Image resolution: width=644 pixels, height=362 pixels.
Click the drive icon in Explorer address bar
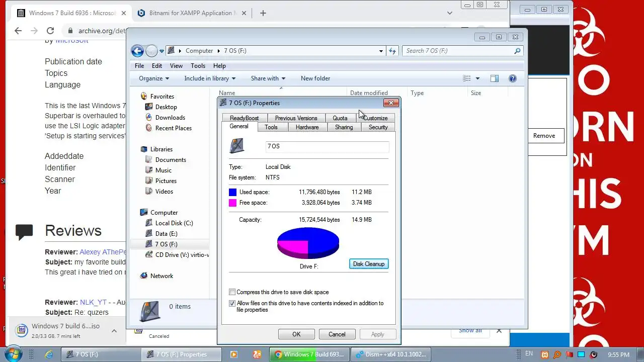pos(171,51)
